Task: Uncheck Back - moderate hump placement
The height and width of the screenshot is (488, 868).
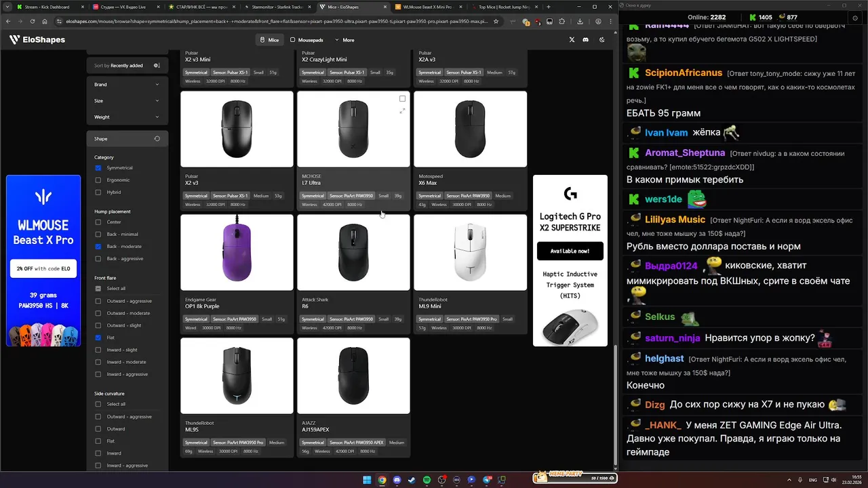Action: (x=98, y=247)
